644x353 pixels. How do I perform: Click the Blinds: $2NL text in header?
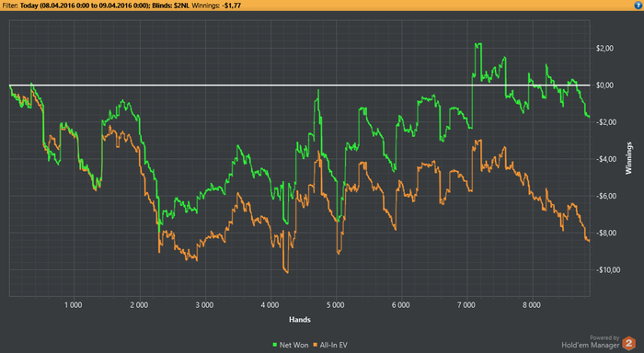170,6
